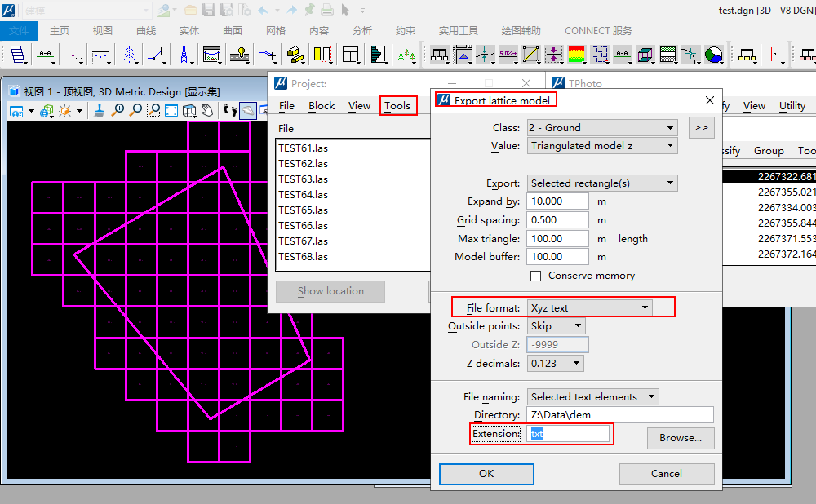Select the Fit View icon

coord(171,110)
